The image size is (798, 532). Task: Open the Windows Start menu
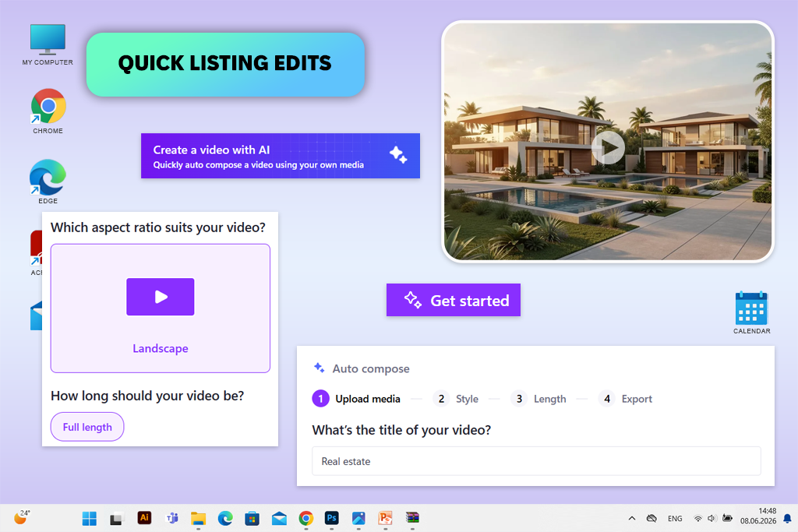pyautogui.click(x=90, y=518)
